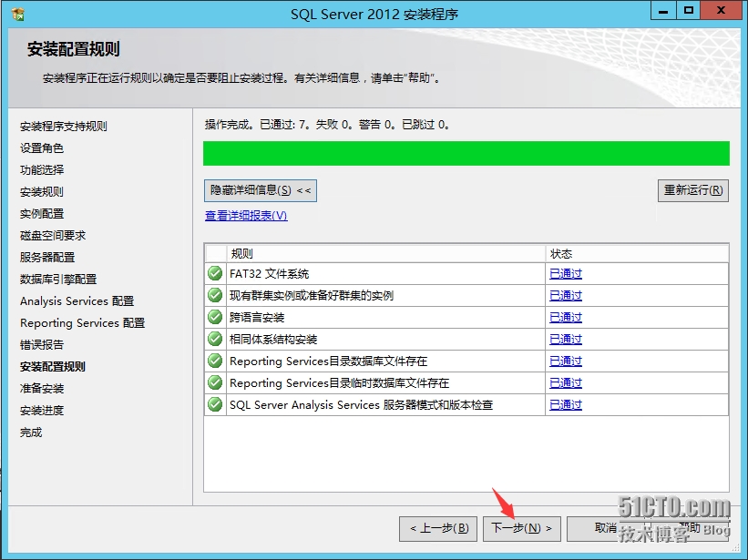Select 准备安装 step in sidebar

point(42,389)
